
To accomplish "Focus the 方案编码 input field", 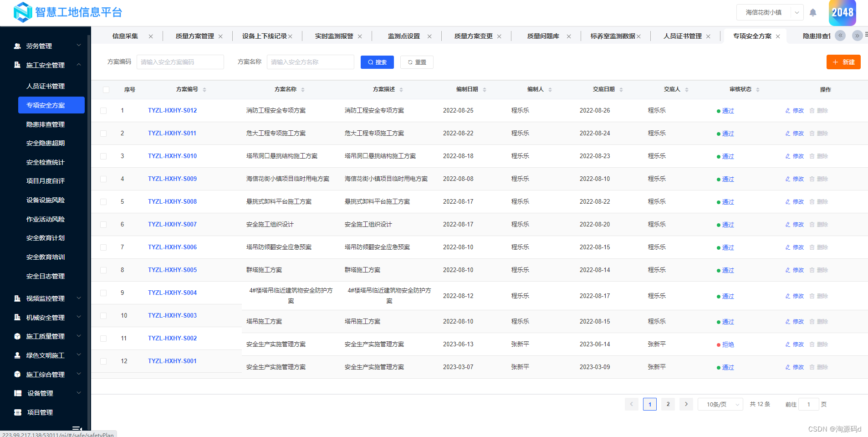I will (180, 62).
